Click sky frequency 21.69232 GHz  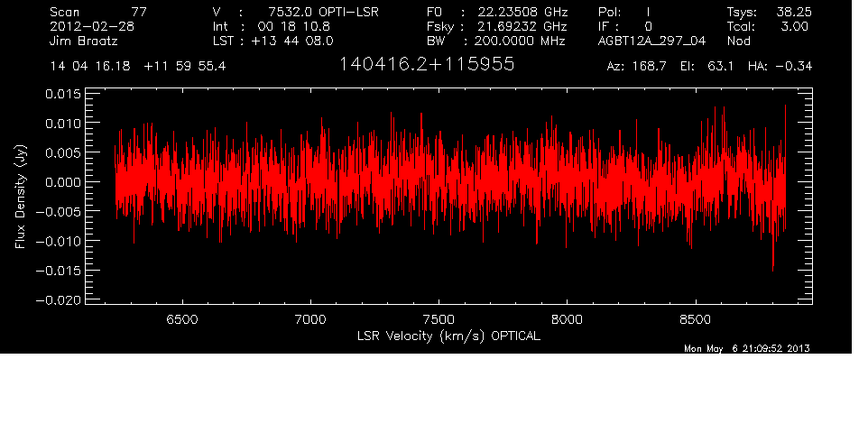click(x=522, y=26)
